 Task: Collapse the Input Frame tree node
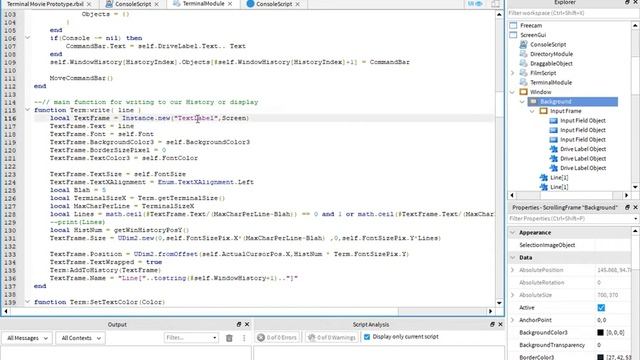tap(532, 111)
